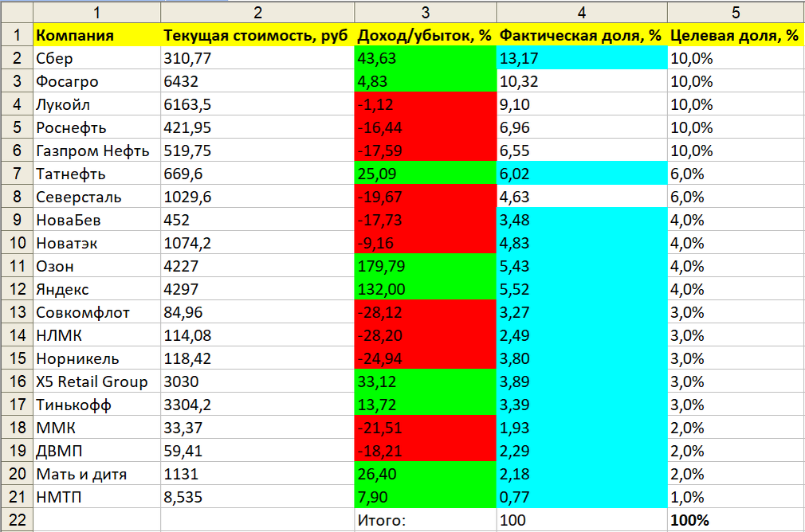805x532 pixels.
Task: Click the green cell 26,40
Action: [425, 474]
